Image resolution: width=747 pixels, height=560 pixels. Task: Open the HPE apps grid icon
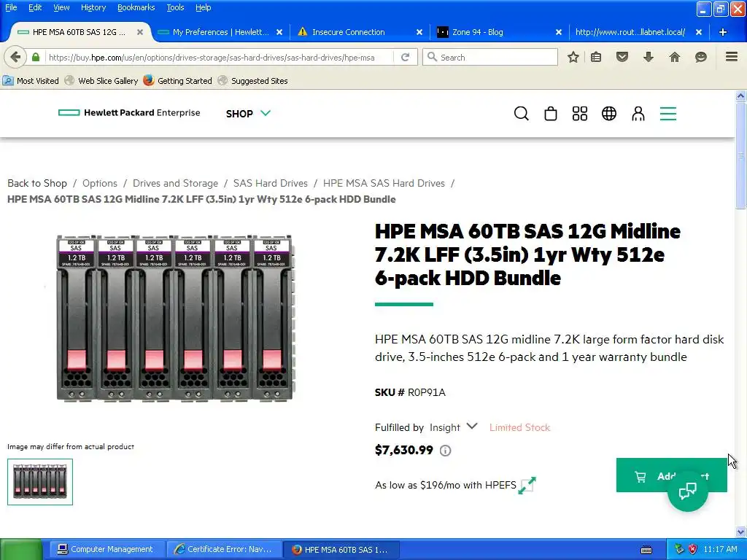580,113
